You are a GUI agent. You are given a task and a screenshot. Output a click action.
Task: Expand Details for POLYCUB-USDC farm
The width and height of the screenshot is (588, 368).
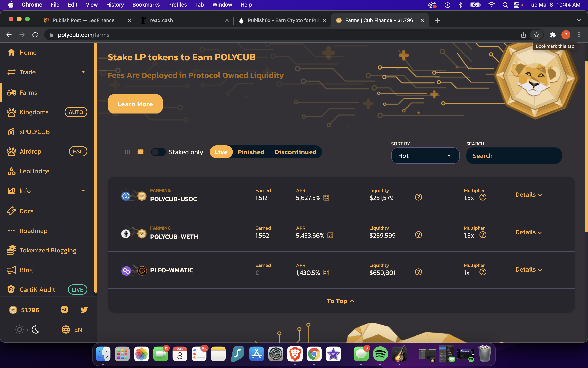(528, 195)
